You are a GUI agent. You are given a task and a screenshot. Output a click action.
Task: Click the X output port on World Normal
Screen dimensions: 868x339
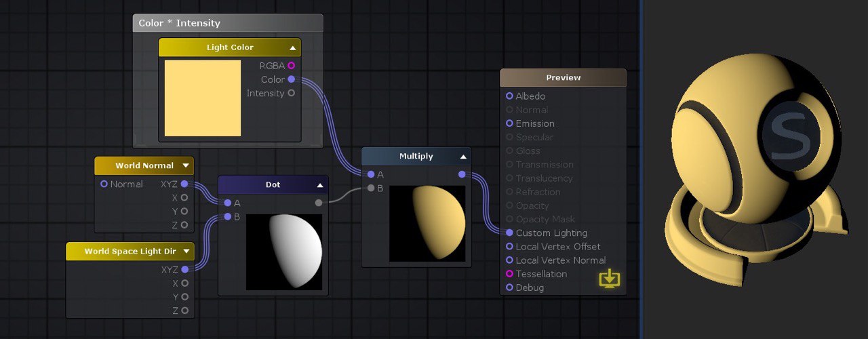pos(184,197)
